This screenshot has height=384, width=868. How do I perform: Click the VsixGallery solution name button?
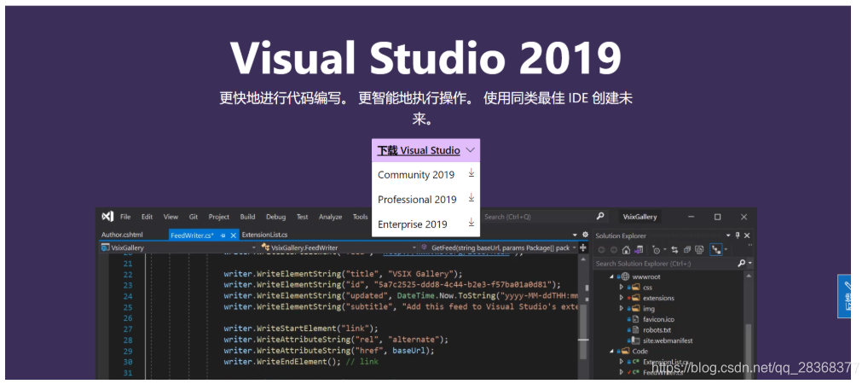639,217
